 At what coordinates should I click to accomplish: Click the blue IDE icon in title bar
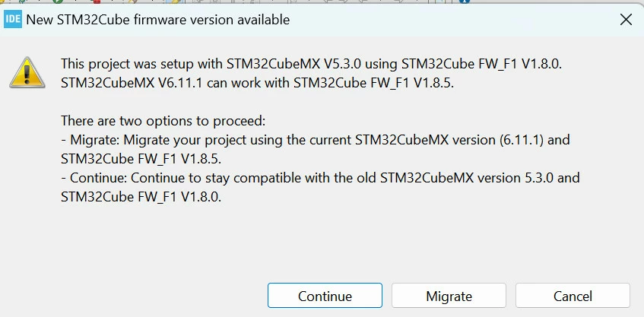[13, 19]
